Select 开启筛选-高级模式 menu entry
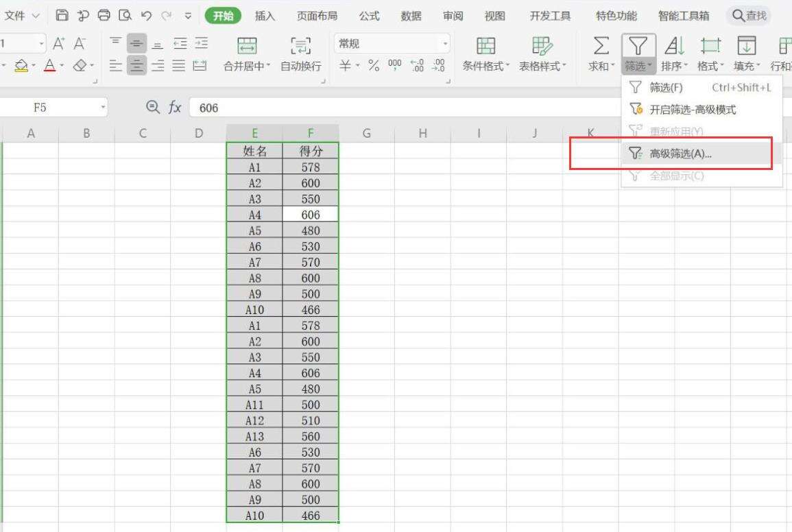The image size is (792, 532). click(x=701, y=109)
